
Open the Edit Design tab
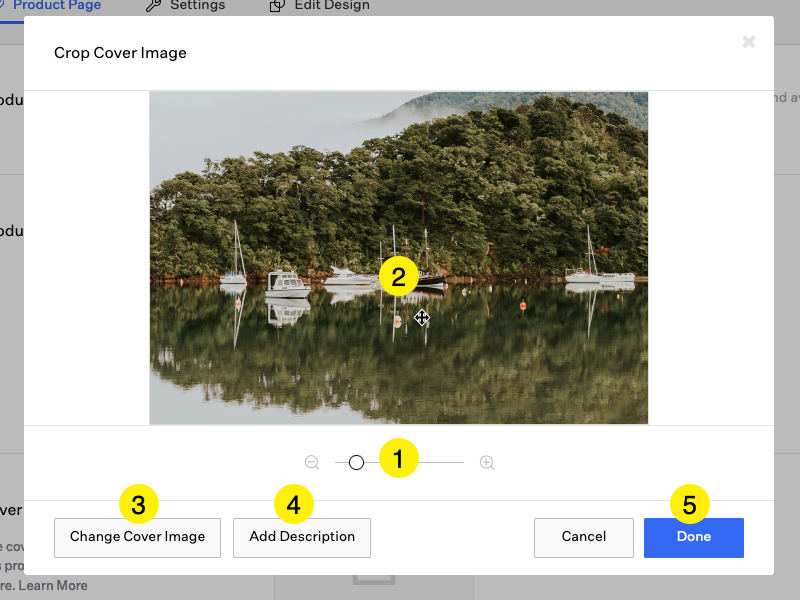[x=331, y=6]
